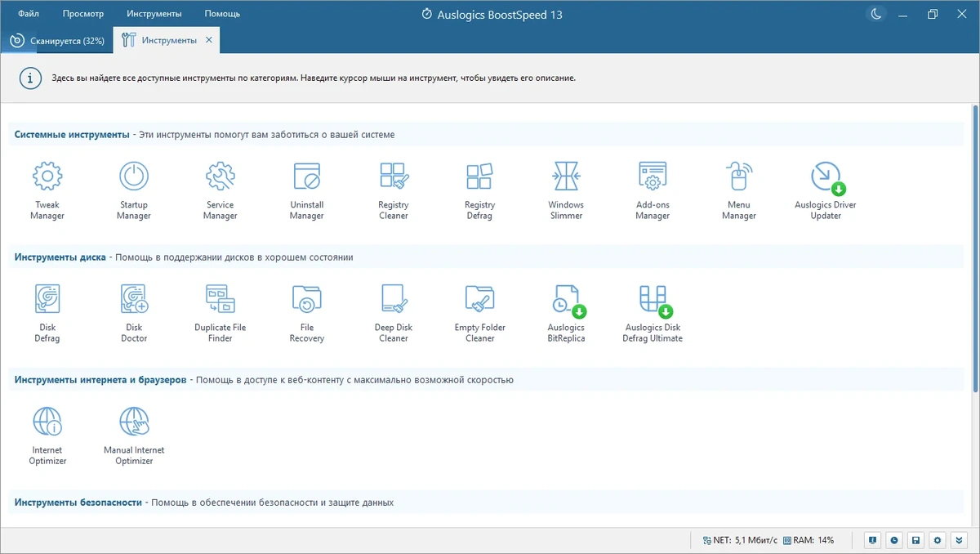Open Empty Folder Cleaner
980x554 pixels.
coord(480,312)
